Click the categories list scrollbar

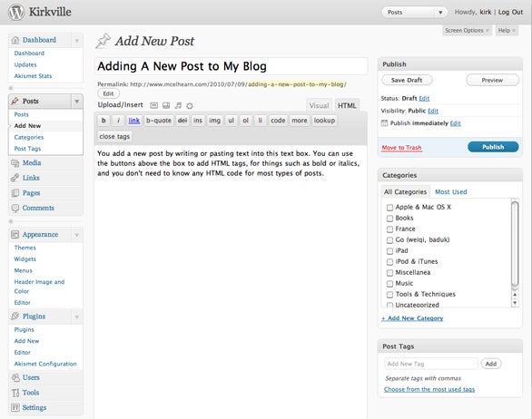tap(515, 244)
